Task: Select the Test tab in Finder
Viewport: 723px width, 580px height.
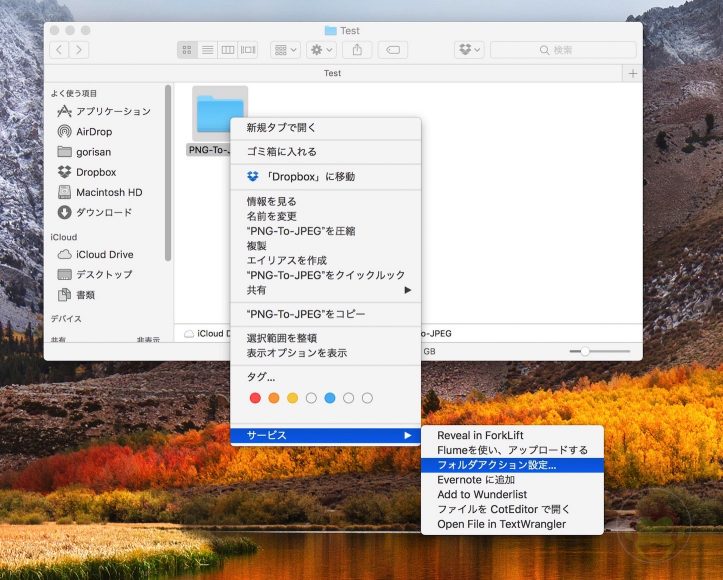Action: [x=332, y=73]
